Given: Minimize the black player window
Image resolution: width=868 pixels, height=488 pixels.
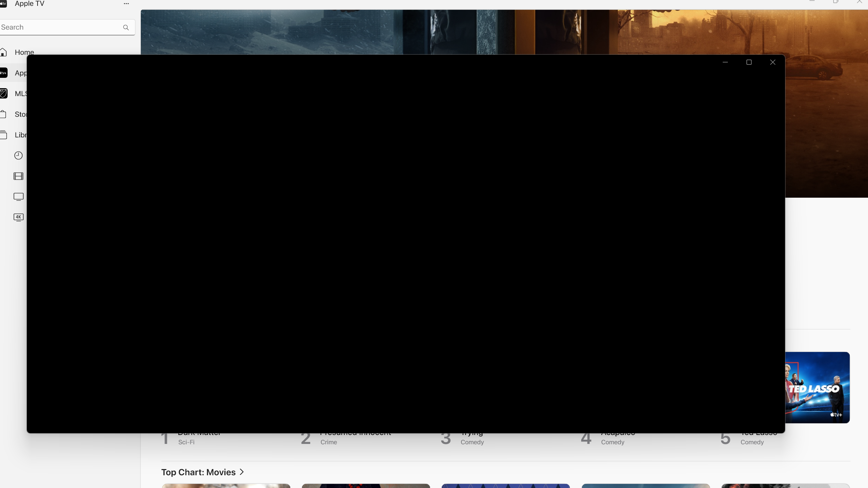Looking at the screenshot, I should [x=725, y=62].
